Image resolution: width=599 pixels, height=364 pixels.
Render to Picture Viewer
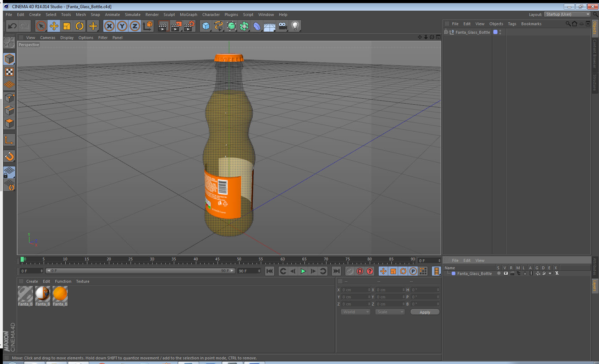click(x=176, y=26)
